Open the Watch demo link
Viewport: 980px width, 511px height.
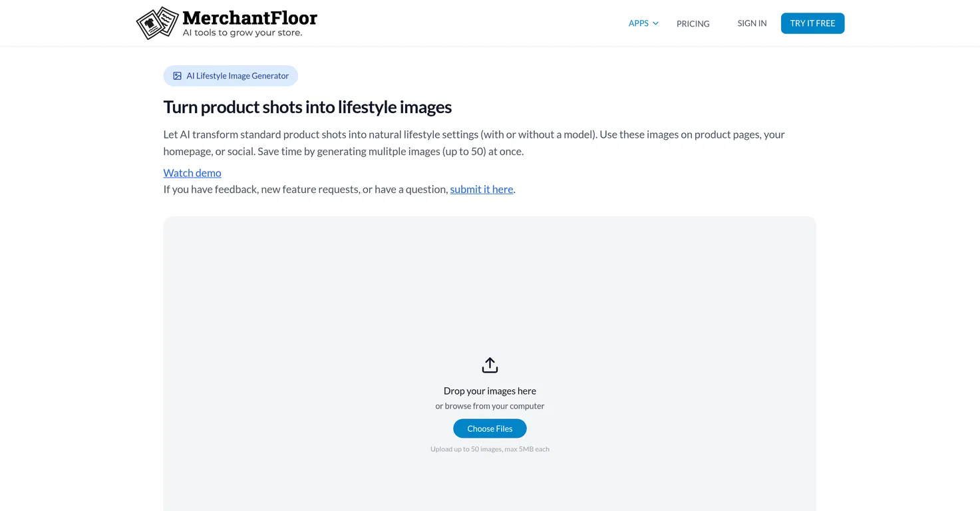tap(192, 173)
